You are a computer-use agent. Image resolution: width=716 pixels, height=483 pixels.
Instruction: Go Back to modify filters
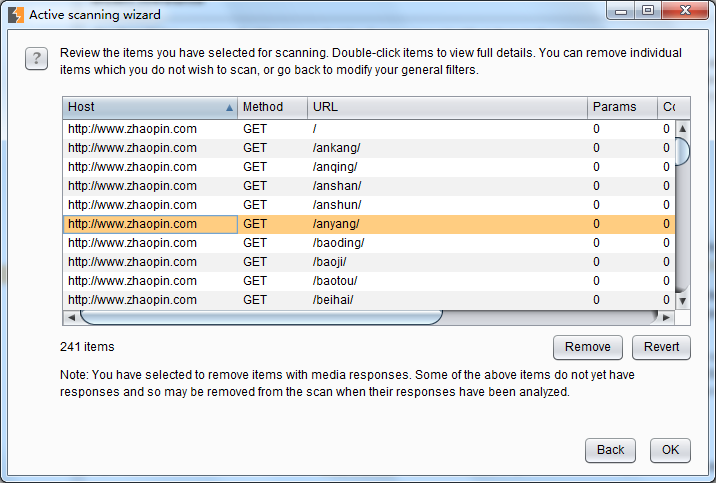point(610,450)
